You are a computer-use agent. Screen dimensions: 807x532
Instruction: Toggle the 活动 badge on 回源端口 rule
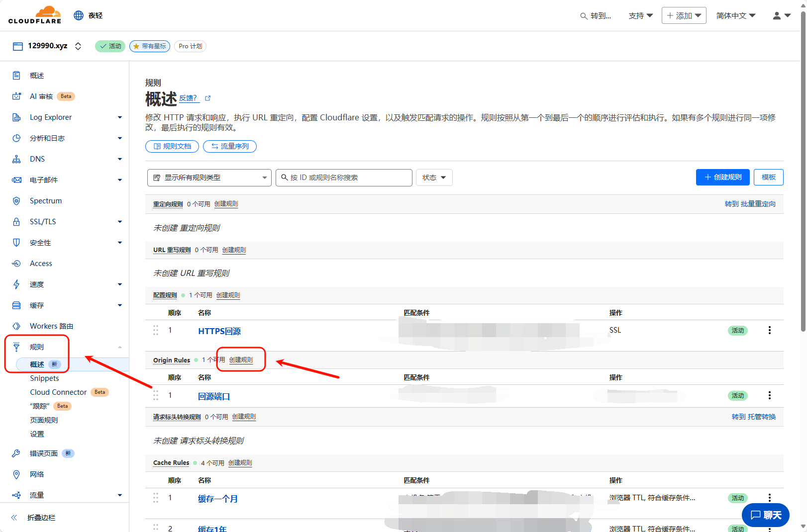[x=737, y=396]
